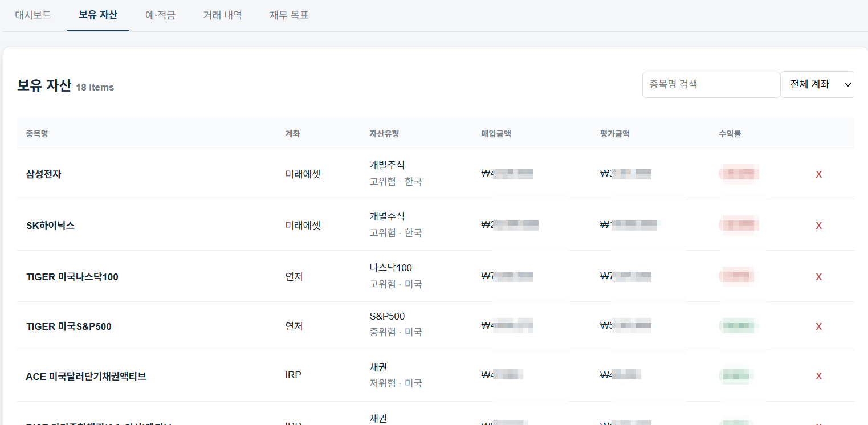Delete the 삼성전자 row with X
This screenshot has width=868, height=425.
click(818, 174)
